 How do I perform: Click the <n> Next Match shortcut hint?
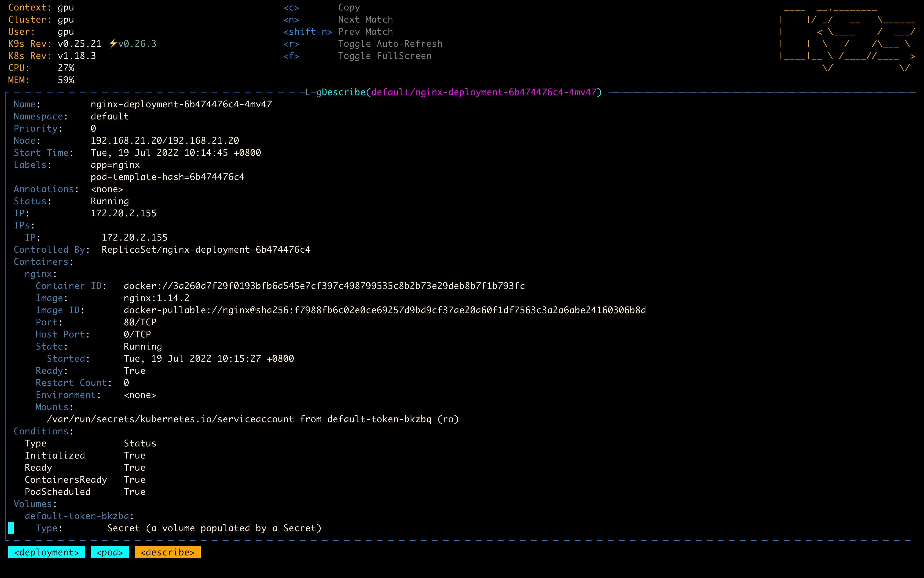coord(338,20)
